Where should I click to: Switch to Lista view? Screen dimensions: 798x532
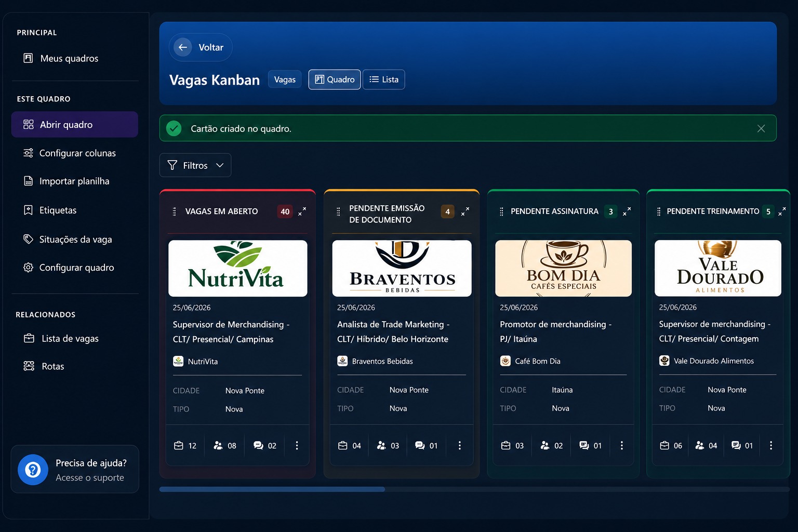click(384, 79)
